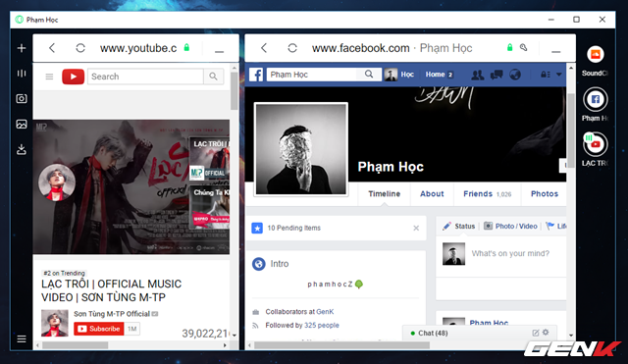Open the Facebook shortcut in right sidebar
This screenshot has width=628, height=364.
596,99
